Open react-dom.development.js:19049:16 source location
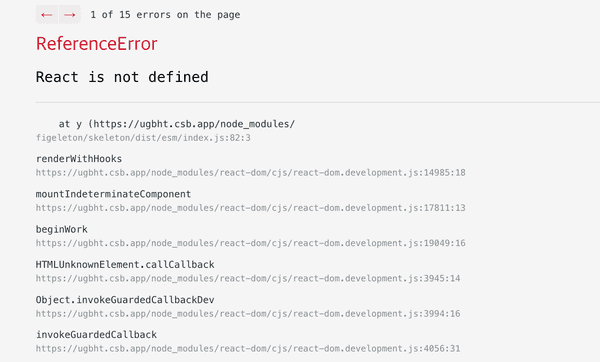 click(251, 243)
